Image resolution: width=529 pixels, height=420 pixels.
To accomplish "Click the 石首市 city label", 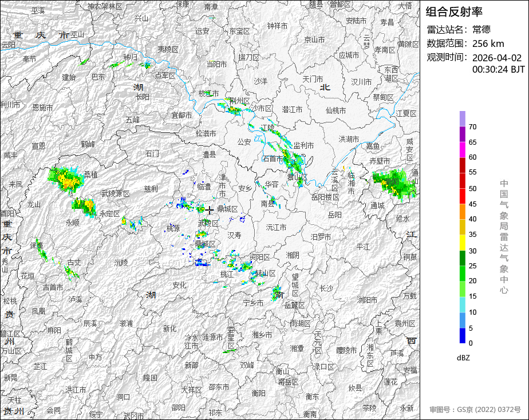I will (x=273, y=159).
